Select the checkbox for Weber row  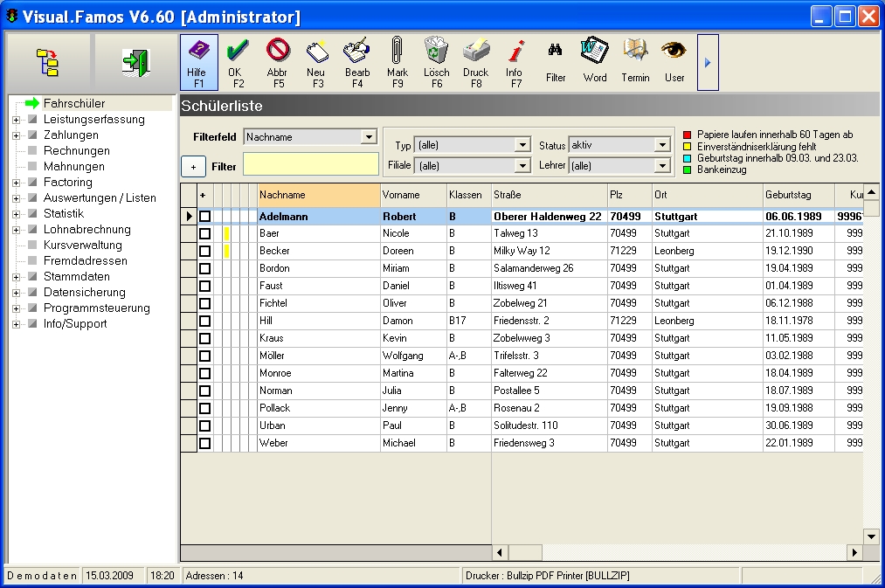(x=205, y=443)
